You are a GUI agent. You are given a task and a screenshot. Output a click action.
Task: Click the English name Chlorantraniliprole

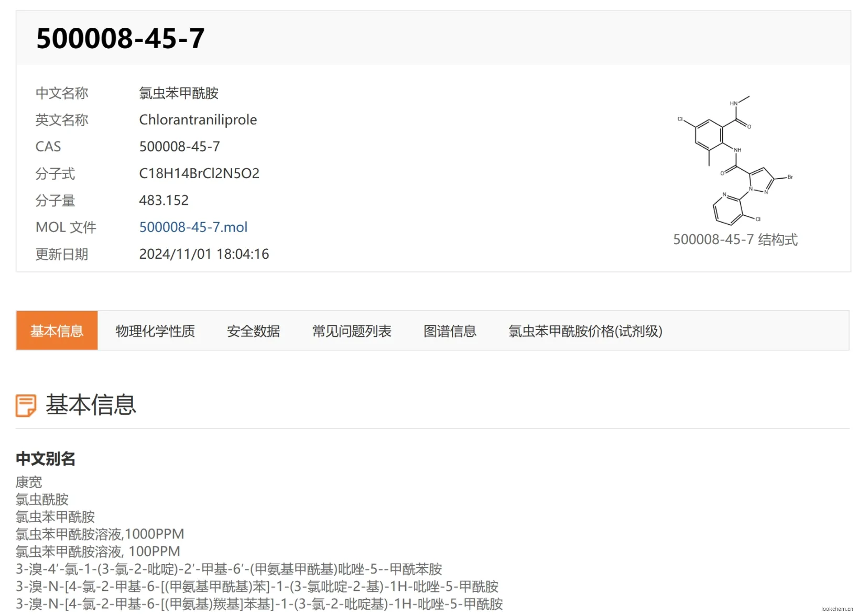pos(198,120)
